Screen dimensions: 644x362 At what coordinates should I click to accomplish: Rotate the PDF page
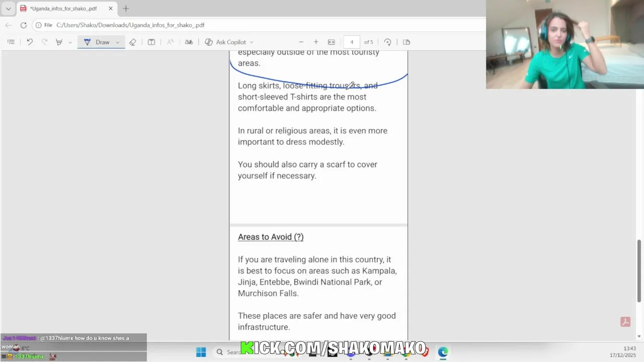pos(387,42)
